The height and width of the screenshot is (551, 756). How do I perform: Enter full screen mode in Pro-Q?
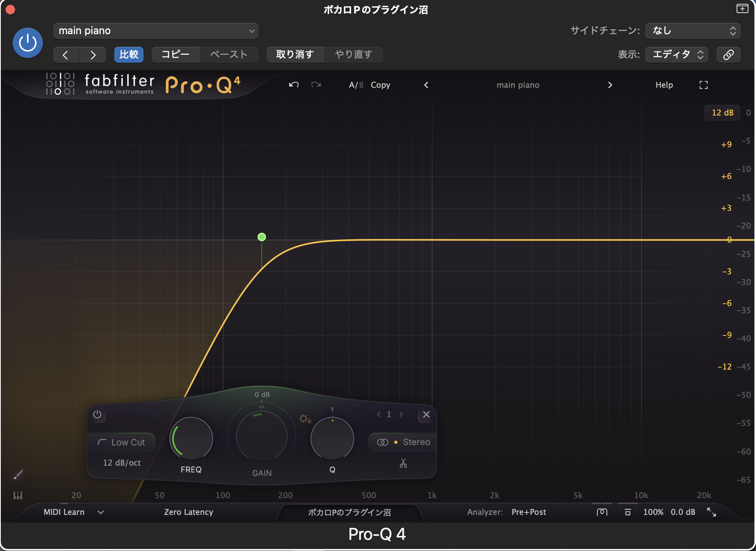click(704, 85)
